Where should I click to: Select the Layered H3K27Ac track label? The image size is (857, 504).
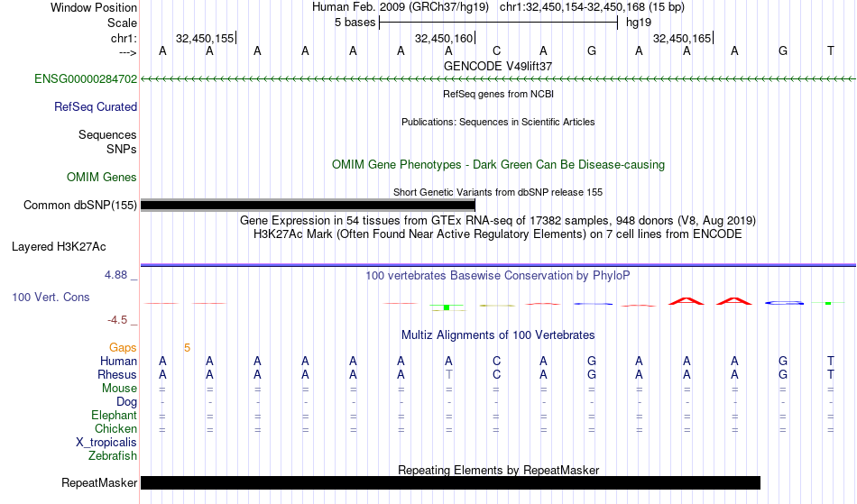pos(59,246)
